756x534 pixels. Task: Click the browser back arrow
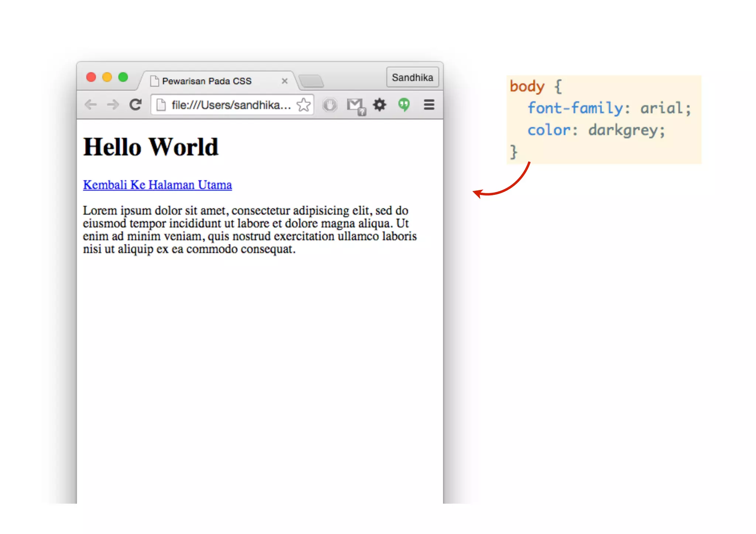pyautogui.click(x=90, y=105)
